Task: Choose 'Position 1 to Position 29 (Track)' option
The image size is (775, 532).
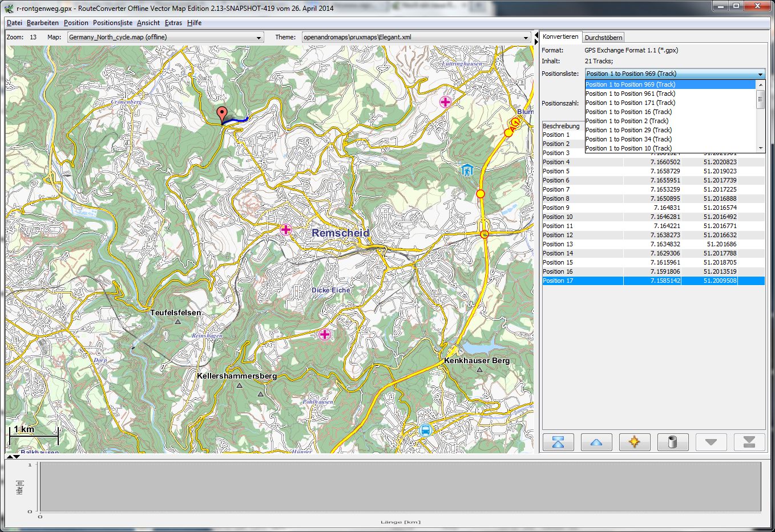Action: point(628,130)
